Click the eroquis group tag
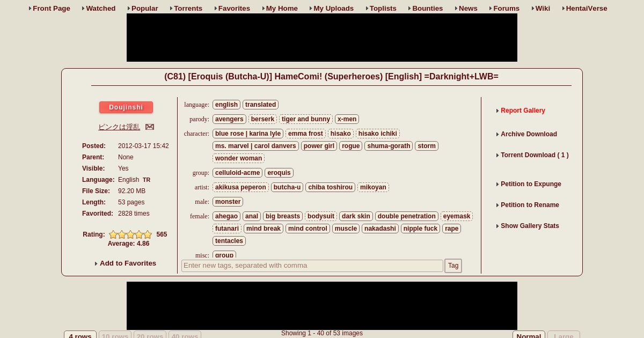Screen dimensions: 644x338 point(279,173)
